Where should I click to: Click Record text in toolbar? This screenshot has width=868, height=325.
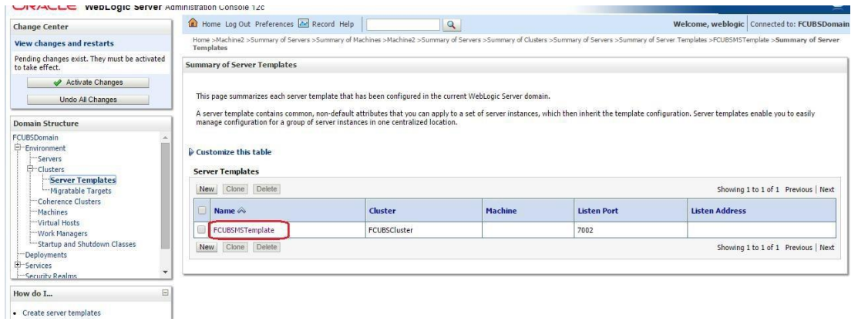pyautogui.click(x=323, y=25)
